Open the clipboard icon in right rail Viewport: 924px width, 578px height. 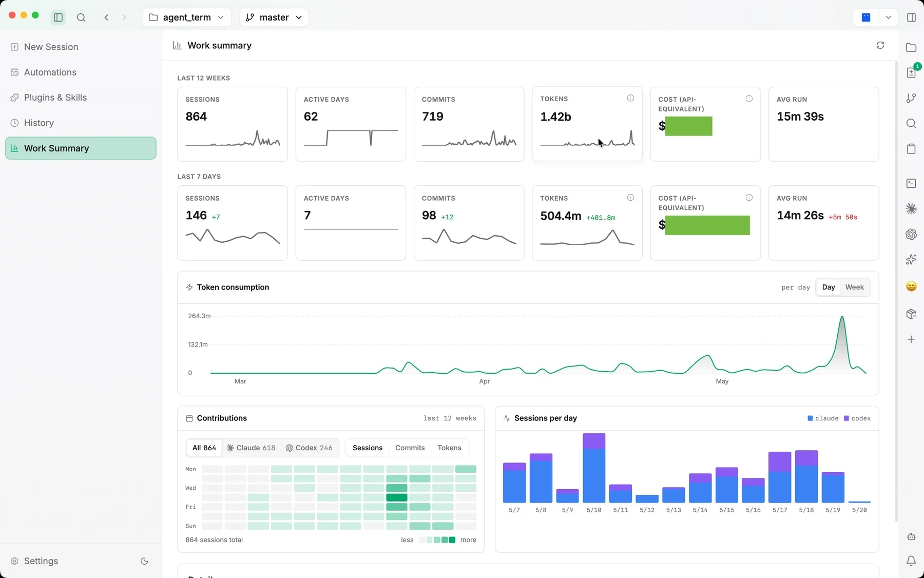pyautogui.click(x=911, y=149)
